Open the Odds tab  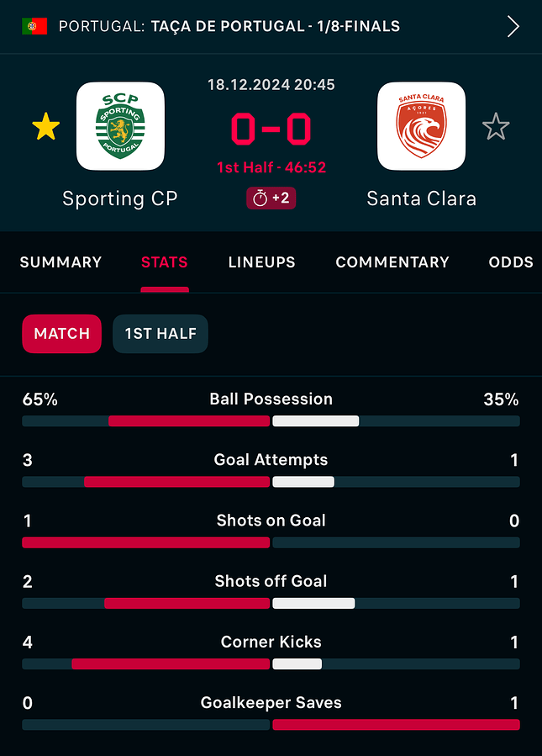(x=511, y=262)
